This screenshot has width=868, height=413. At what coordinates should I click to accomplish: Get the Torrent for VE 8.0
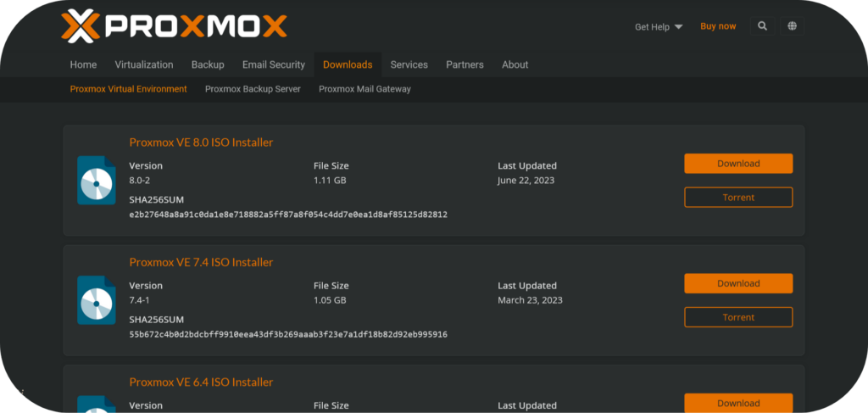[x=738, y=197]
